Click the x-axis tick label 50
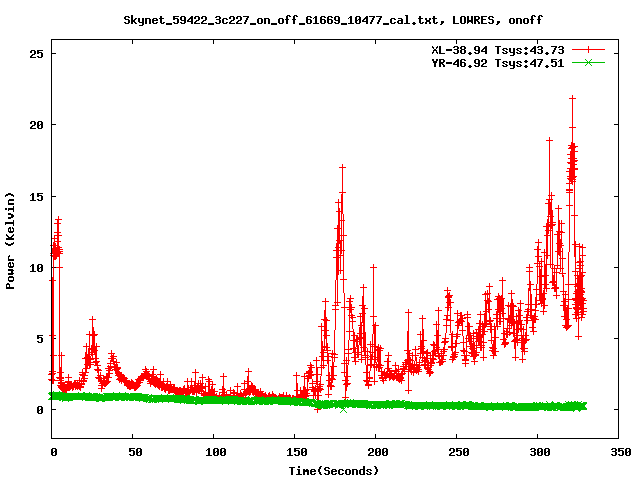 [x=135, y=452]
